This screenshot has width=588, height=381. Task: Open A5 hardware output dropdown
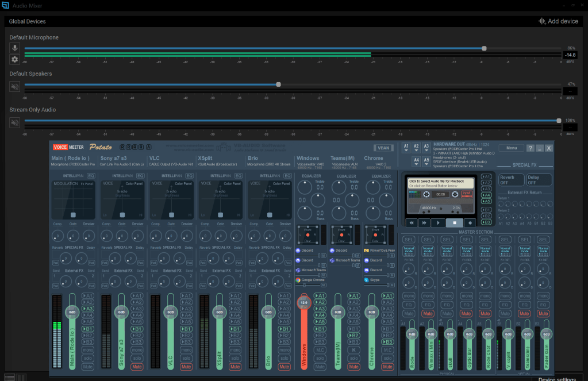[x=426, y=161]
